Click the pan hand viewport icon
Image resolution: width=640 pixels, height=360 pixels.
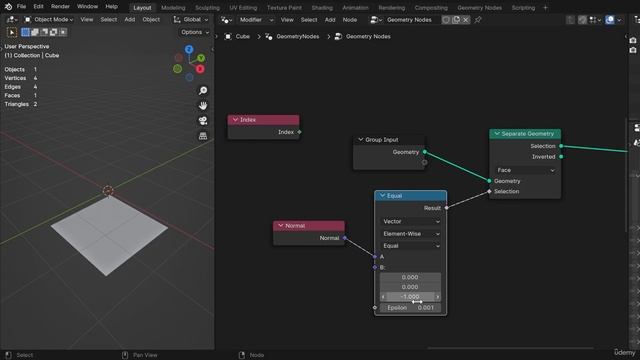coord(203,106)
